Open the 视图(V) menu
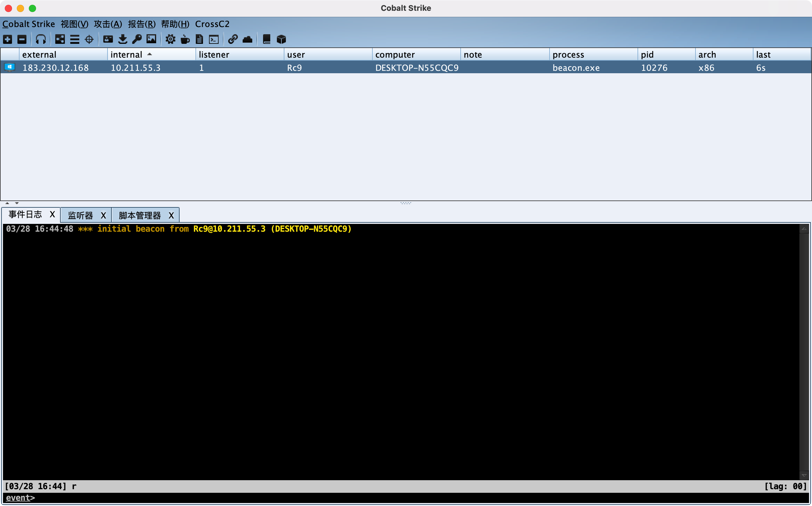 coord(75,24)
